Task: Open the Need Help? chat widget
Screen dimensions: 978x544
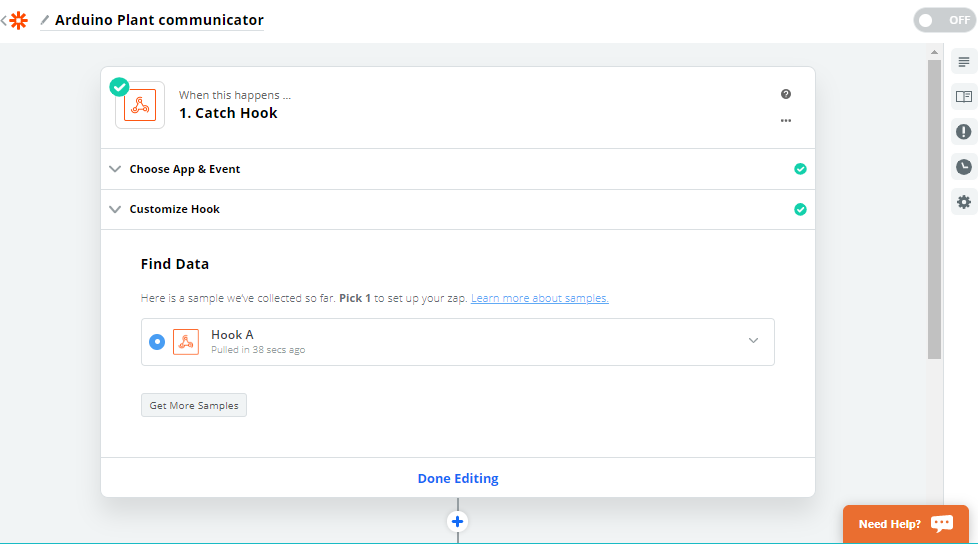Action: [905, 524]
